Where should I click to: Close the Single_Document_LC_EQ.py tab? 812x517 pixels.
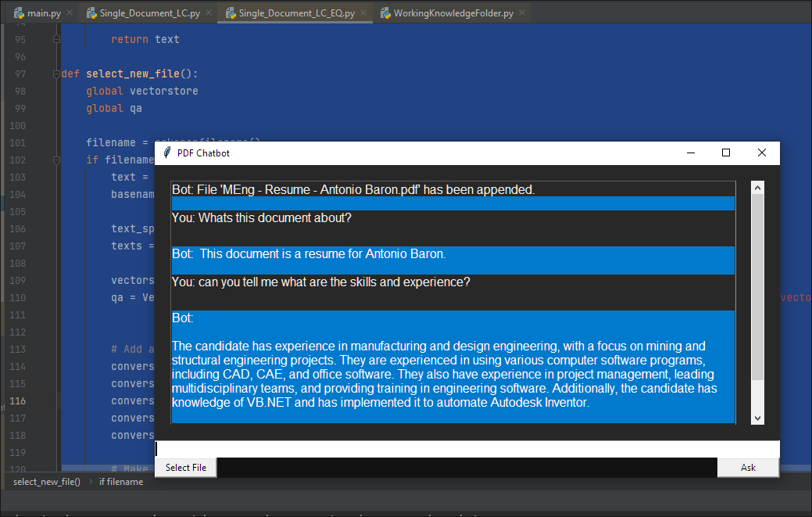click(x=363, y=13)
